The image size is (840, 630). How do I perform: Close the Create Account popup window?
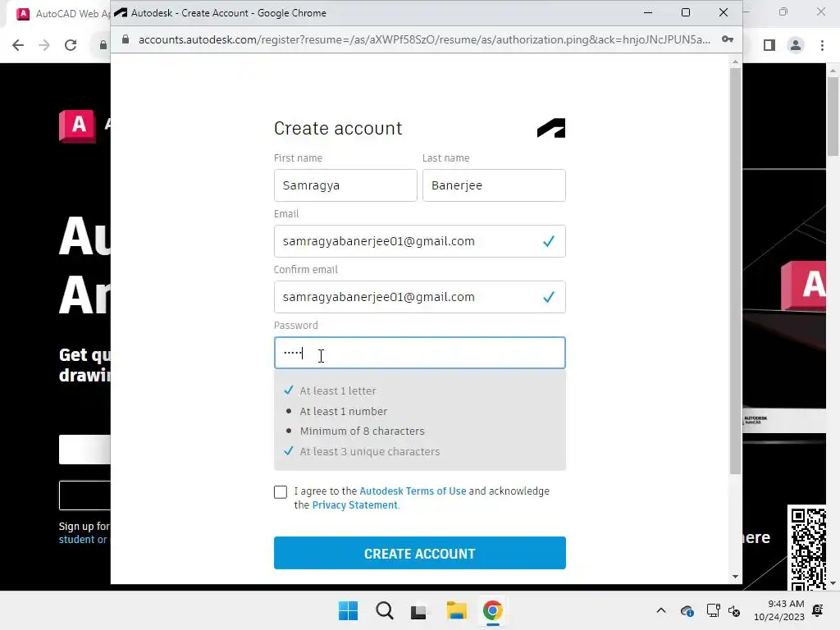click(x=724, y=12)
